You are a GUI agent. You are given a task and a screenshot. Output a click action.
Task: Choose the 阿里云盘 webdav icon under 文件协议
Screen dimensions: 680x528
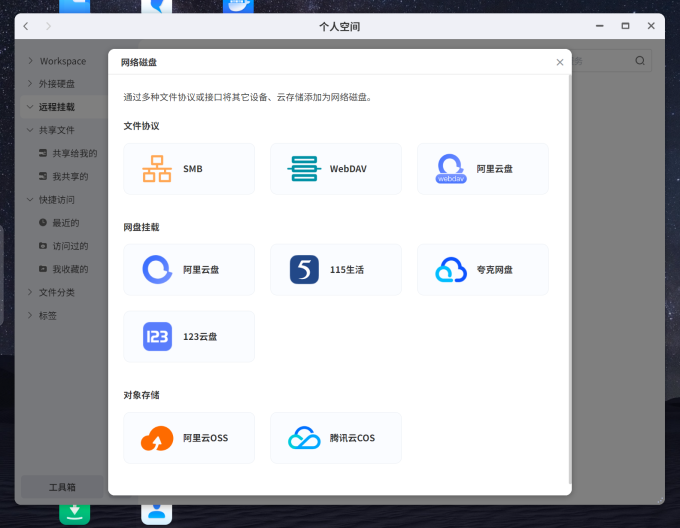click(451, 169)
